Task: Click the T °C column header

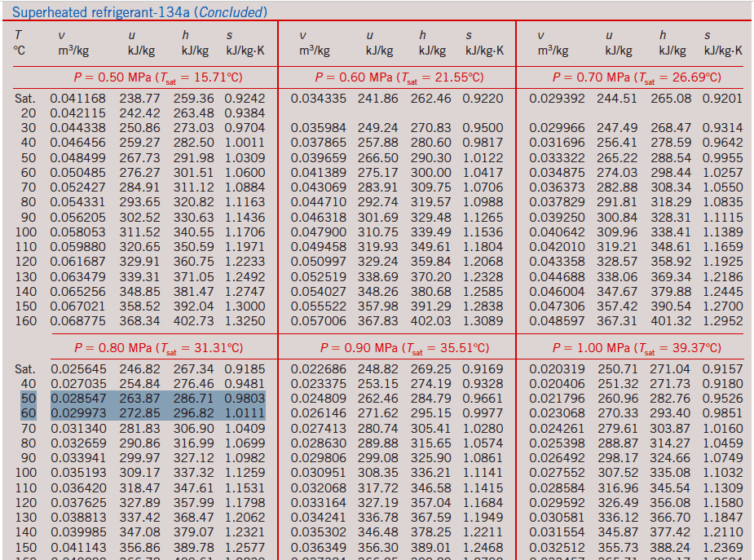Action: 19,42
